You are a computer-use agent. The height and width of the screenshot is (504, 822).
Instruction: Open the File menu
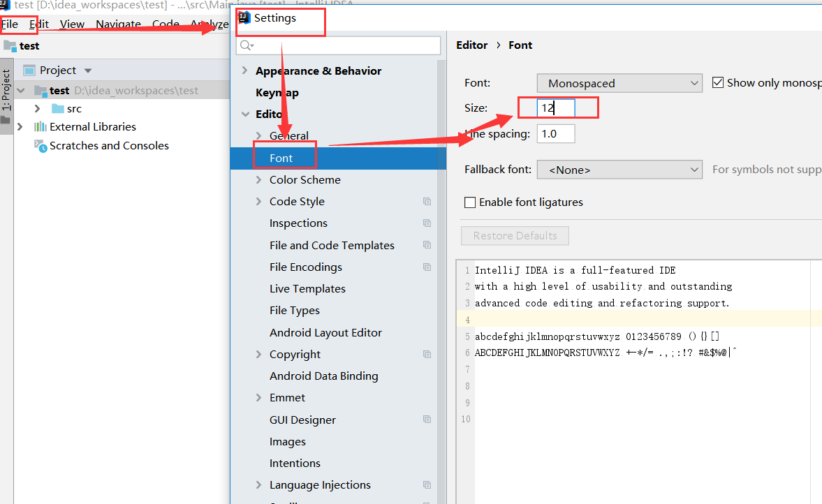pyautogui.click(x=10, y=24)
